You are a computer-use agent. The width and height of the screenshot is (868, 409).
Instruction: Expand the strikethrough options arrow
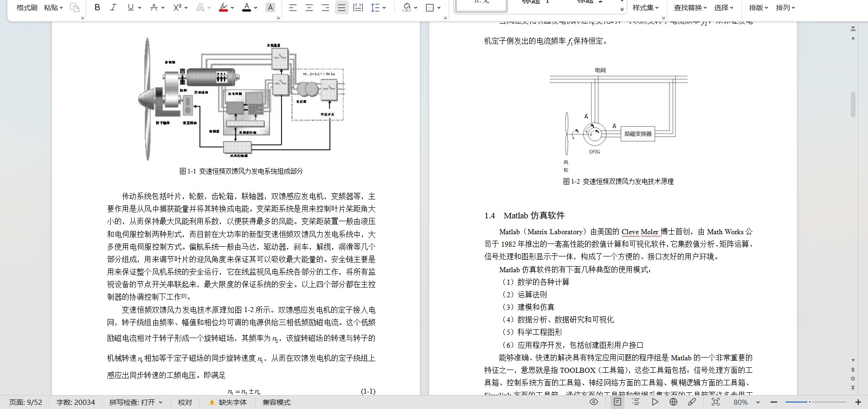click(x=163, y=7)
